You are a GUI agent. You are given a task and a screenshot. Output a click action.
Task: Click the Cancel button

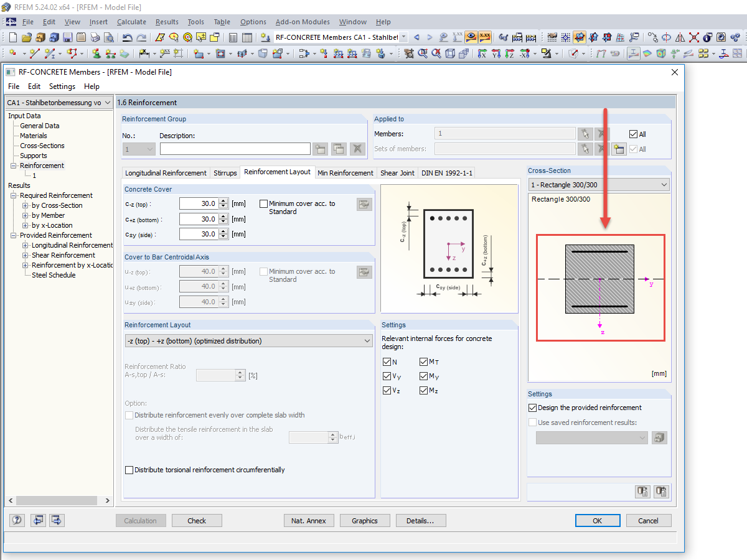(x=648, y=521)
